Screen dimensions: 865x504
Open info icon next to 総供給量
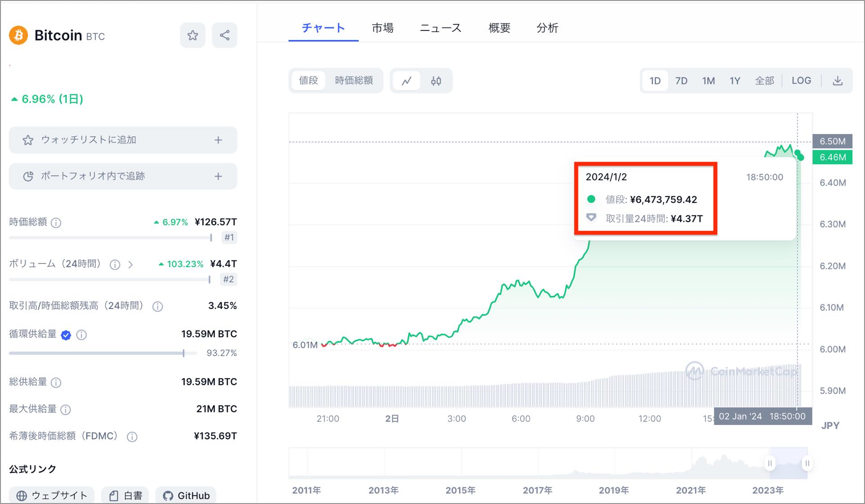[x=56, y=382]
